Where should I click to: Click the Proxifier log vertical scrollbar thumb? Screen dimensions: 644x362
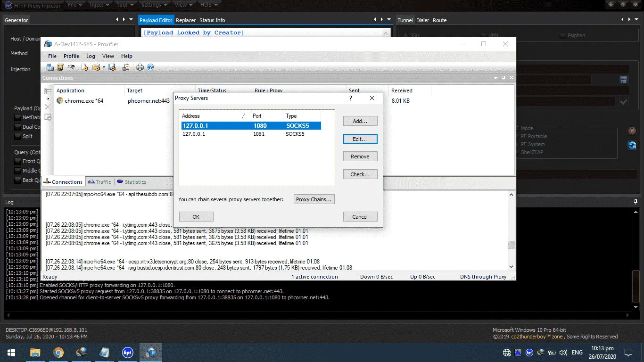pyautogui.click(x=511, y=245)
